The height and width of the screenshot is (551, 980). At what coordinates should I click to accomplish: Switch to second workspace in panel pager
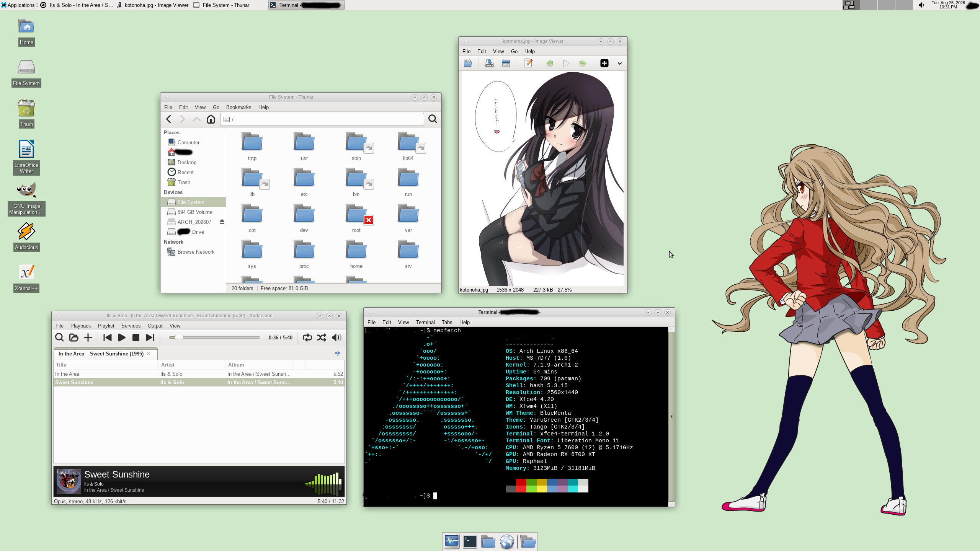coord(868,5)
